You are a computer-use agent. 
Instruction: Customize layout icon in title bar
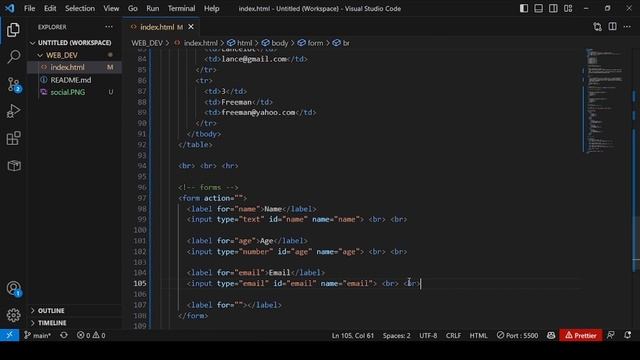point(568,8)
